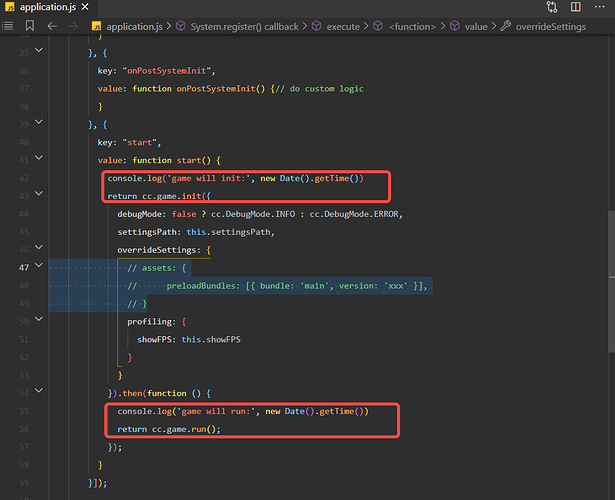615x500 pixels.
Task: Select the overrideSettings breadcrumb
Action: coord(550,26)
